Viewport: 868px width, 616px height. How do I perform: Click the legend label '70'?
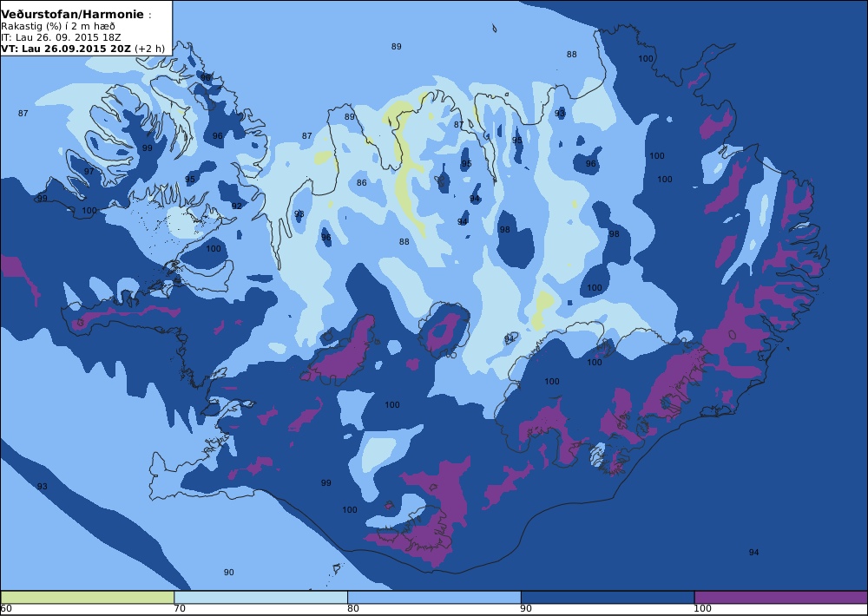point(180,609)
